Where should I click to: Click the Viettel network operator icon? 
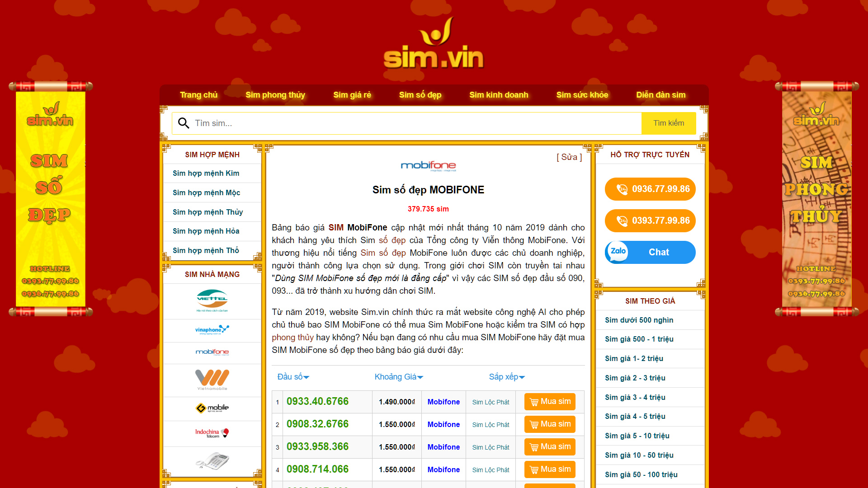[x=213, y=300]
